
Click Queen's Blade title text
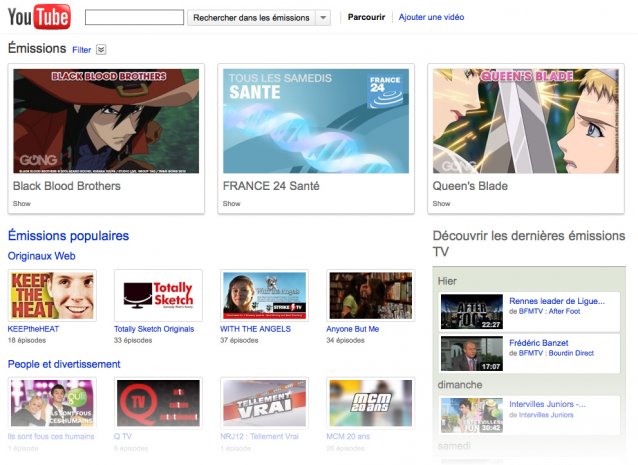(x=470, y=186)
